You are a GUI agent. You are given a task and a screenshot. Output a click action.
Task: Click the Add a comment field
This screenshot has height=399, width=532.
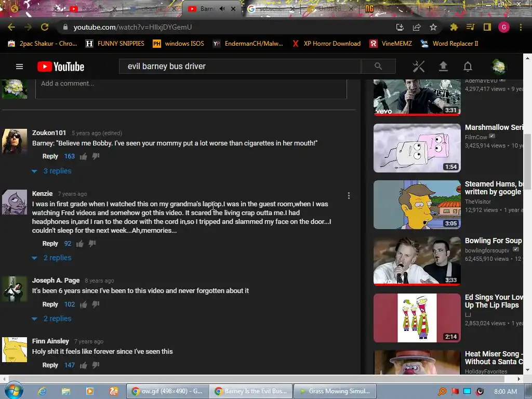(x=191, y=89)
